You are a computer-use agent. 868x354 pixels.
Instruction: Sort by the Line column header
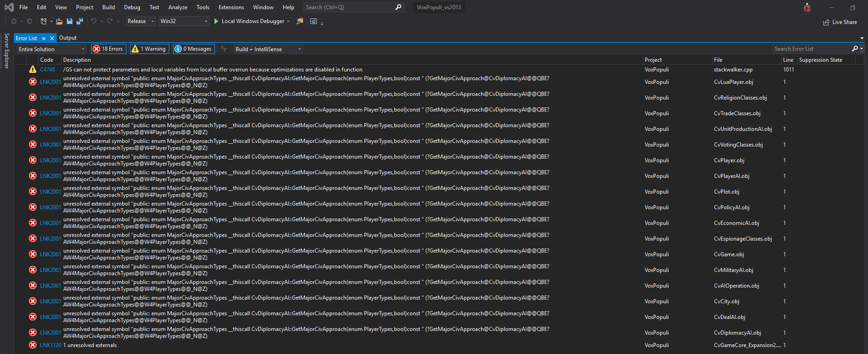click(x=788, y=60)
